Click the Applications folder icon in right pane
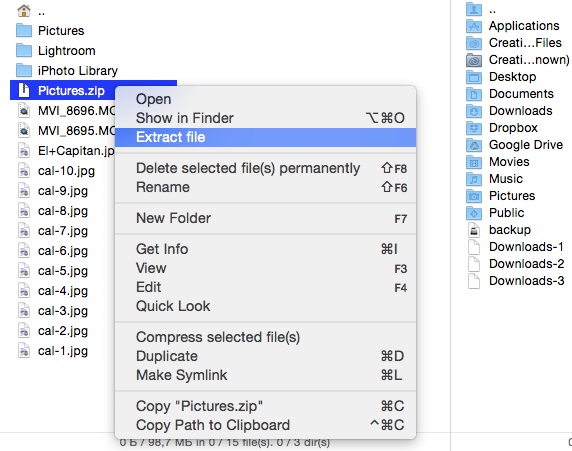 (x=474, y=26)
